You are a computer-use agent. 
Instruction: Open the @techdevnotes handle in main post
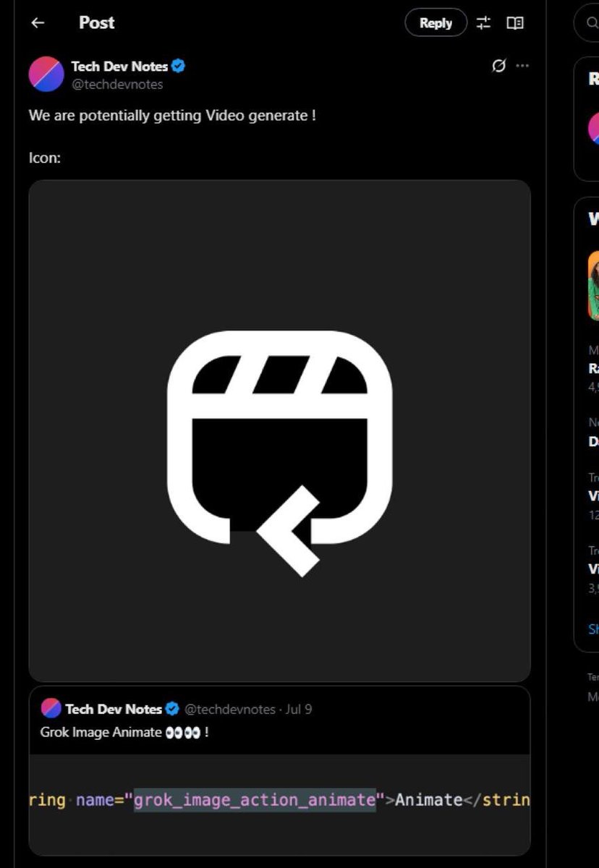point(117,85)
